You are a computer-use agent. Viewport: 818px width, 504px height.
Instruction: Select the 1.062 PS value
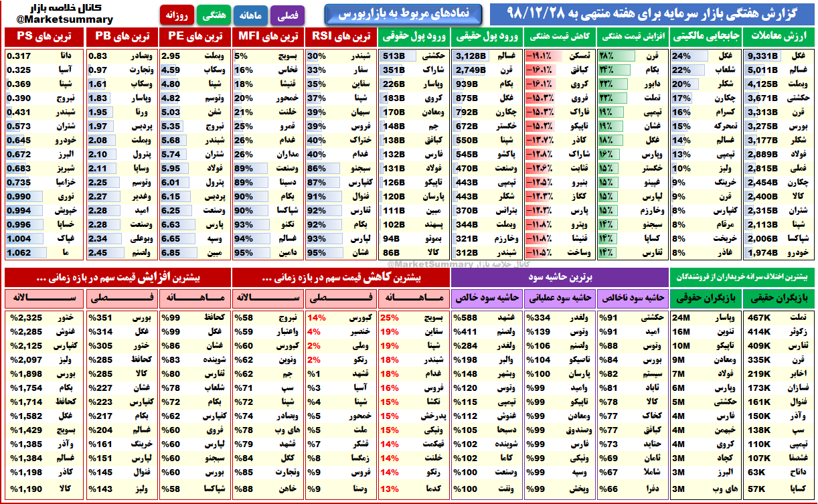coord(19,253)
